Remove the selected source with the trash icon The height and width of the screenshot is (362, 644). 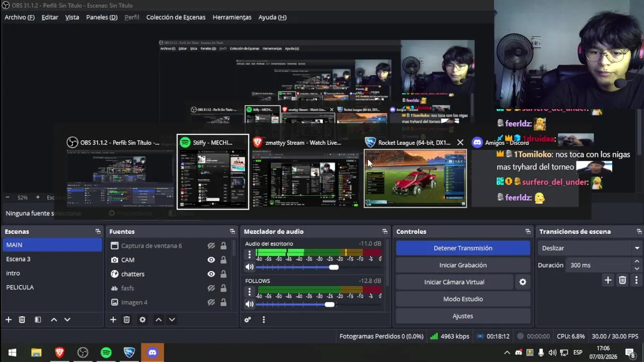point(127,320)
